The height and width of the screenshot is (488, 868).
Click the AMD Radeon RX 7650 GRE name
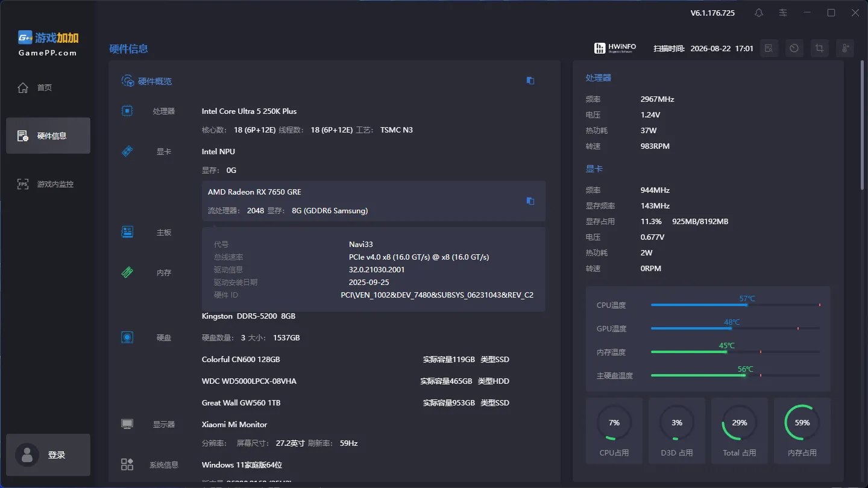254,192
